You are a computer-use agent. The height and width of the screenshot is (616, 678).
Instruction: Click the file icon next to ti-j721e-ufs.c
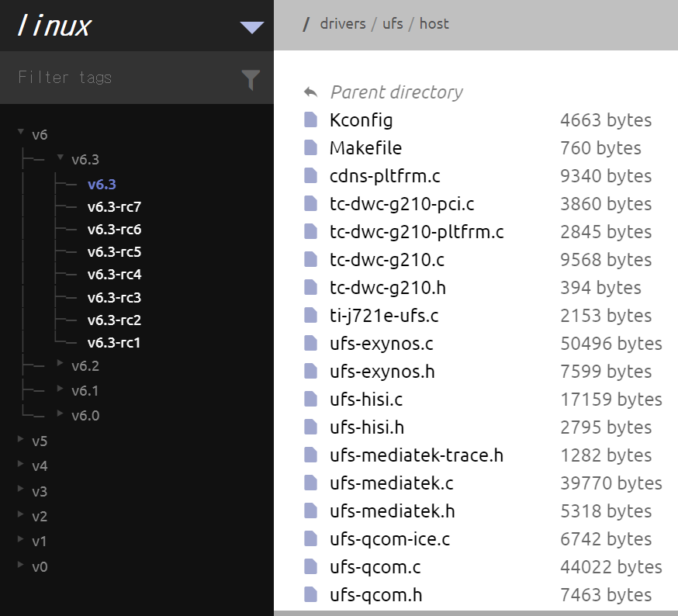coord(310,315)
